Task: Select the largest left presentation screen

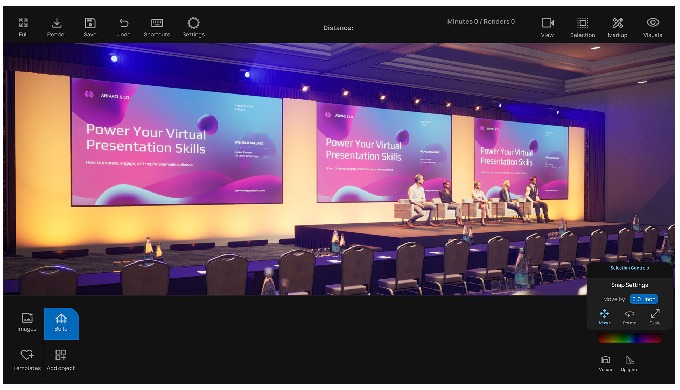Action: [177, 142]
